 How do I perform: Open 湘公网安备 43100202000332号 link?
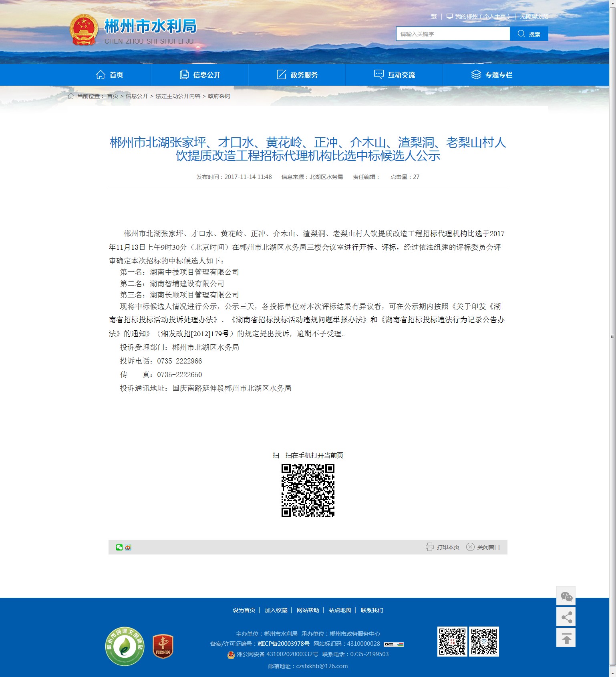[277, 654]
